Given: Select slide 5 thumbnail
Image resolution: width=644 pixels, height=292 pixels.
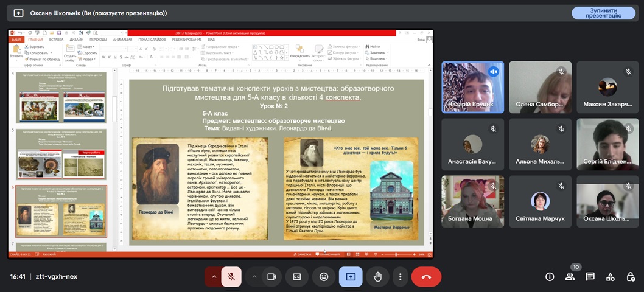Looking at the screenshot, I should click(61, 155).
